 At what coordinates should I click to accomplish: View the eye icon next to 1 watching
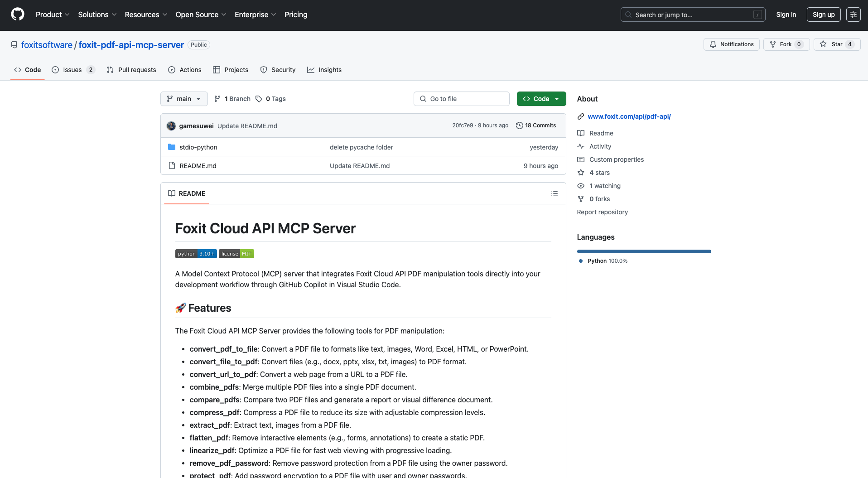[581, 186]
